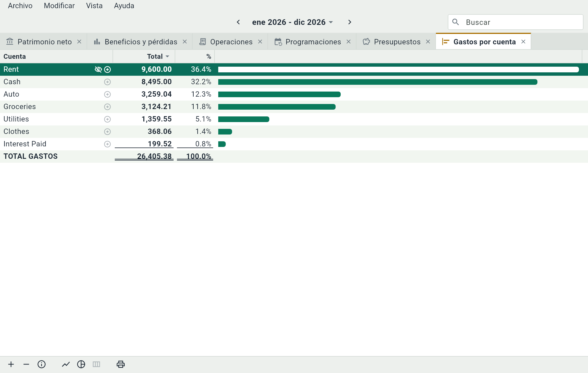Image resolution: width=588 pixels, height=373 pixels.
Task: Click the Buscar search field
Action: 515,22
